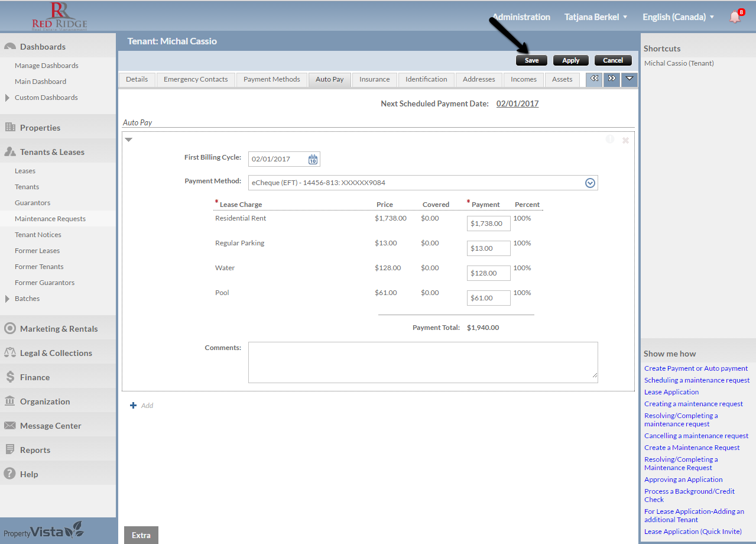Open the notifications bell icon
Image resolution: width=756 pixels, height=544 pixels.
pos(735,17)
